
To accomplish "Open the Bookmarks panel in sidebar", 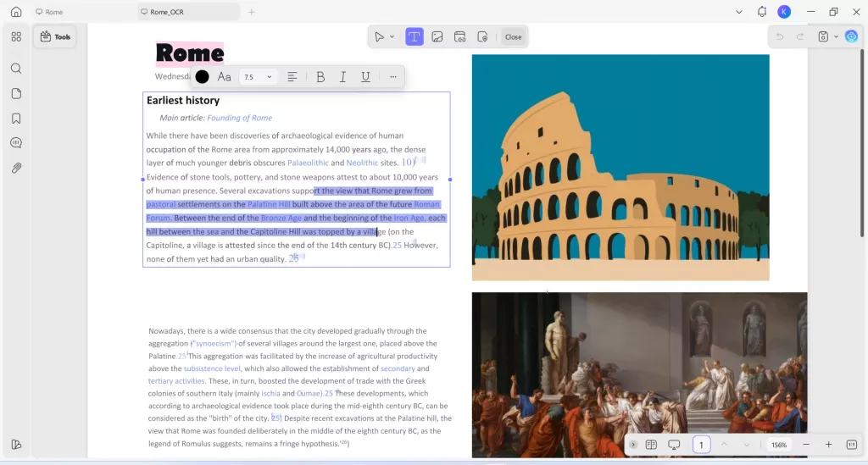I will tap(16, 119).
